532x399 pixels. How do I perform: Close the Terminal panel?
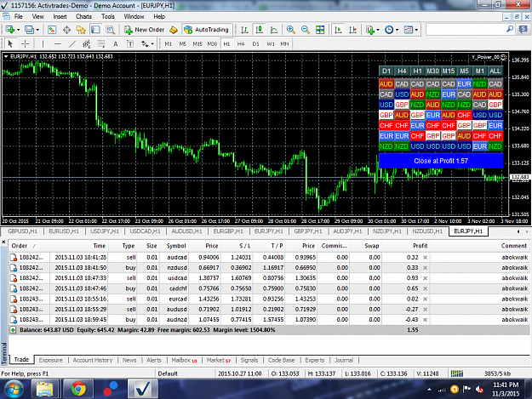[x=3, y=242]
